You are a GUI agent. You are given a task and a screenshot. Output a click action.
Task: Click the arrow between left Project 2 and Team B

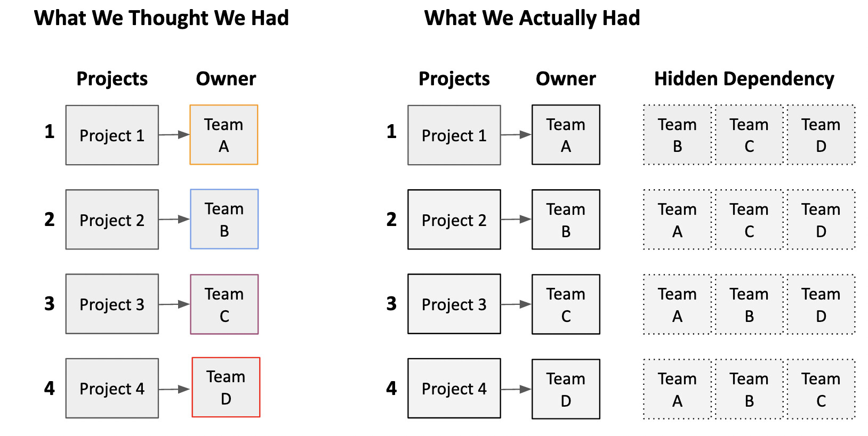pos(174,219)
